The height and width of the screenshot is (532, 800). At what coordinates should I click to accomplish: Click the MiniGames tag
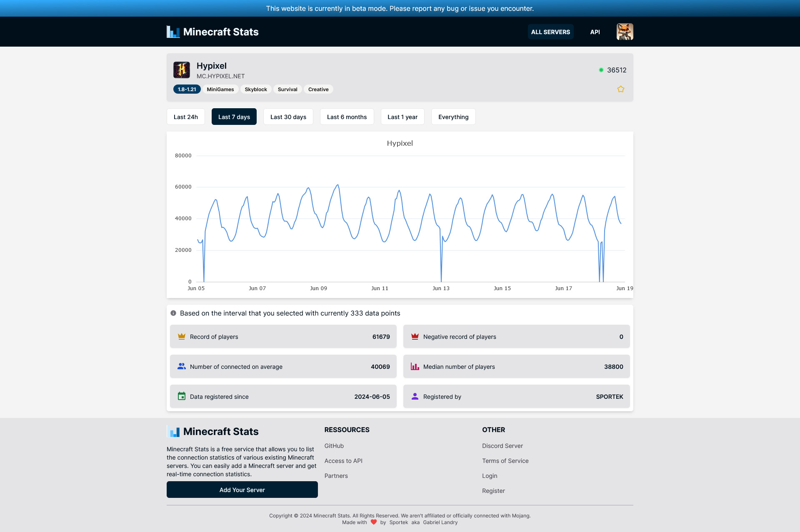point(220,89)
